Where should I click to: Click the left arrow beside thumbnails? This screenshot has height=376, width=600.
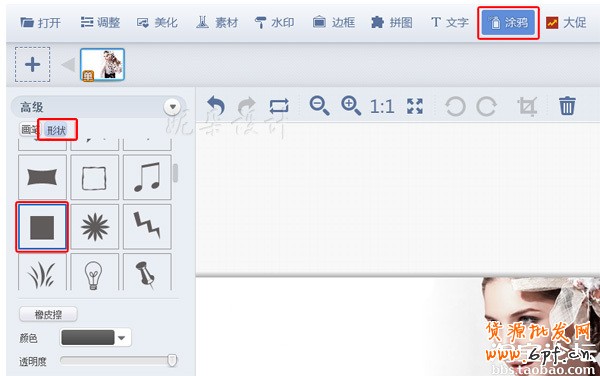68,65
